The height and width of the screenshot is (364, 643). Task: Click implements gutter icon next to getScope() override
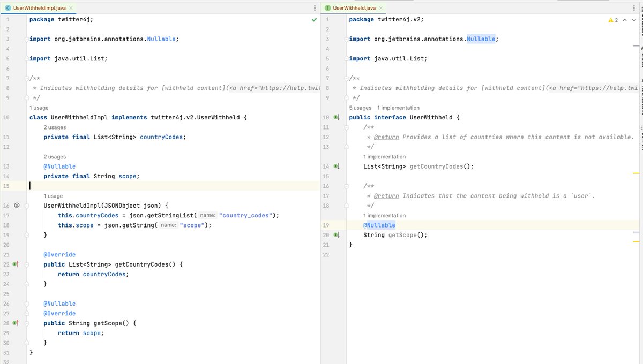[16, 323]
